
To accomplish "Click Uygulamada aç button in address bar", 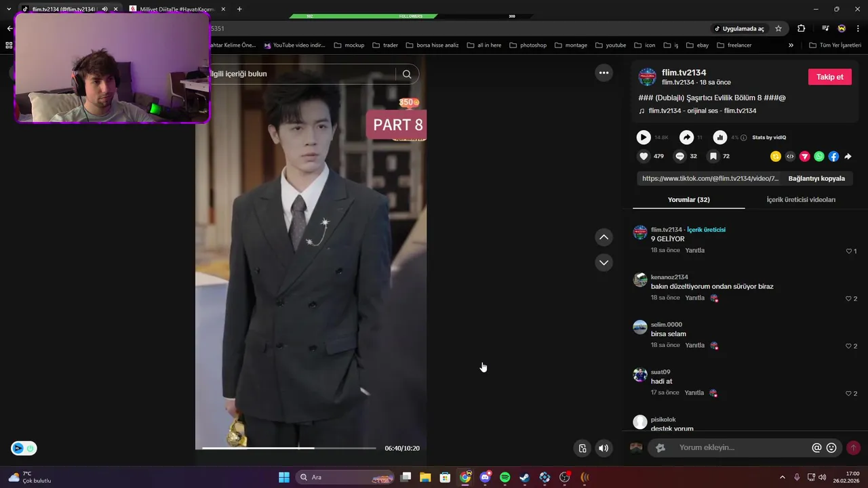I will 738,28.
